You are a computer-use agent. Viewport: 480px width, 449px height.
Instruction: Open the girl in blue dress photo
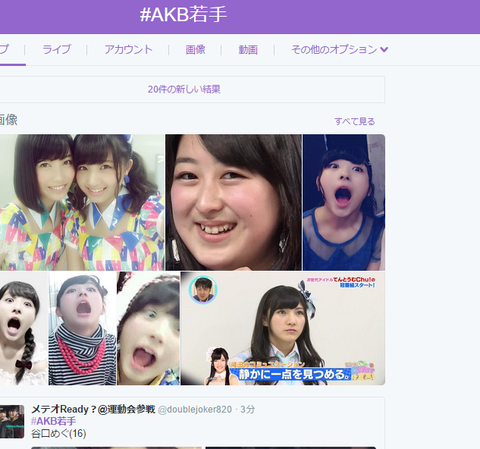coord(344,202)
